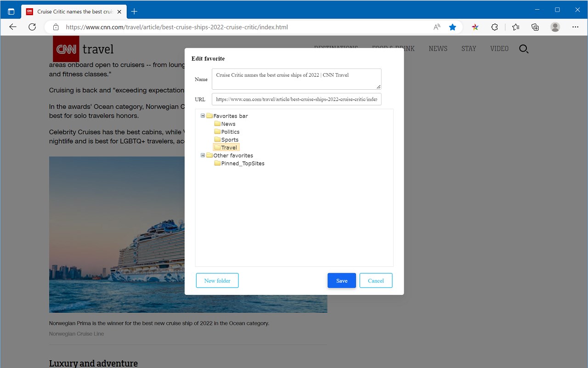Select the Travel folder
Image resolution: width=588 pixels, height=368 pixels.
pos(226,147)
